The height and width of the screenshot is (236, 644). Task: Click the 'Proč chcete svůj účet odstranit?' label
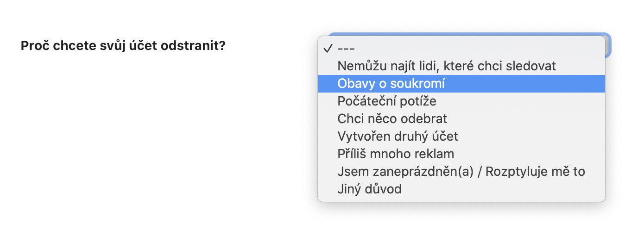(123, 46)
